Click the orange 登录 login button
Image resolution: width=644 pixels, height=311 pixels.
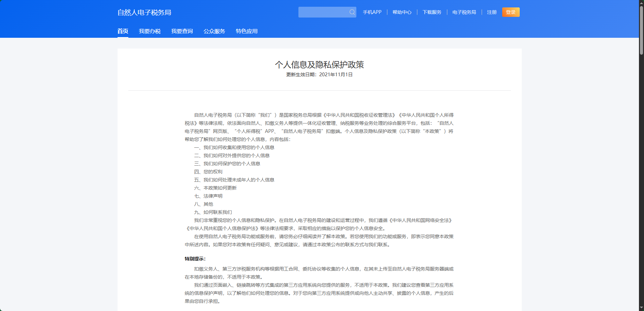[511, 12]
